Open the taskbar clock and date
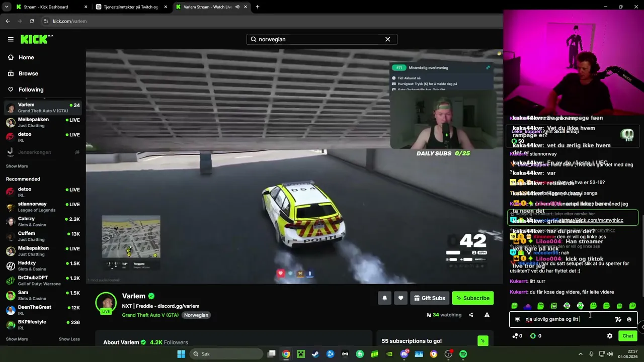The width and height of the screenshot is (644, 362). 628,354
